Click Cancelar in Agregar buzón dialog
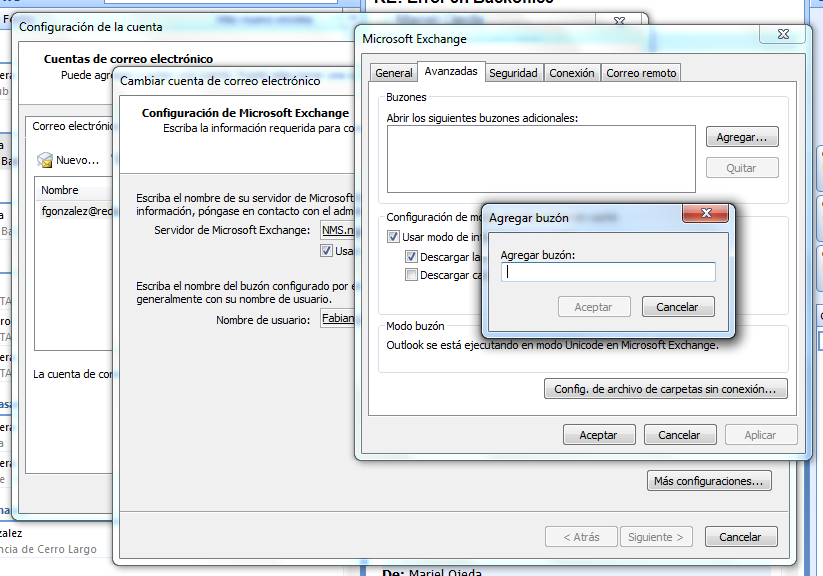 coord(677,307)
